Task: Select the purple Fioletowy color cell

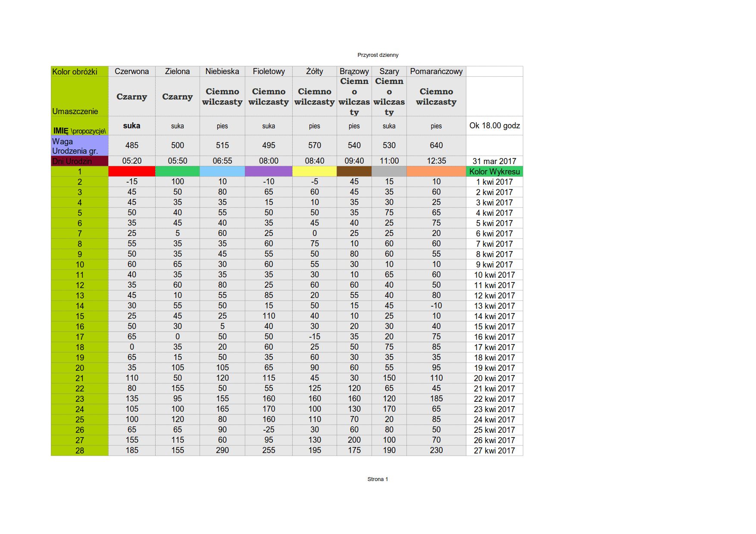Action: click(x=269, y=171)
